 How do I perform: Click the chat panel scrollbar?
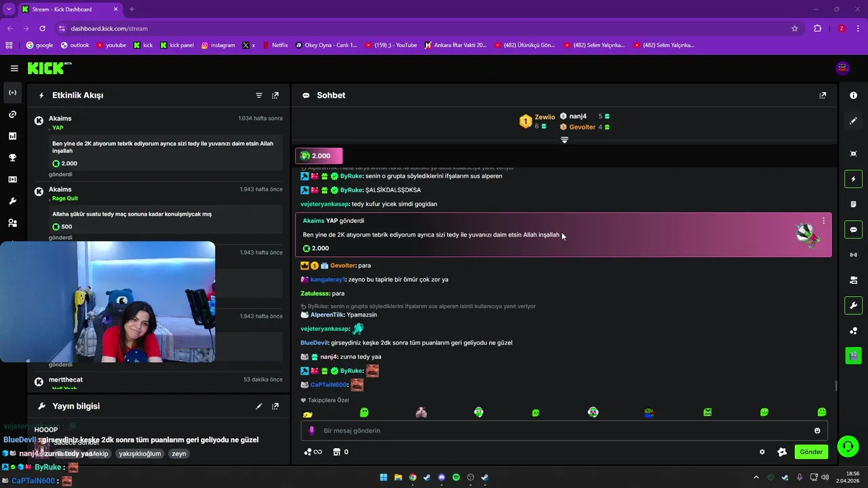[x=835, y=386]
